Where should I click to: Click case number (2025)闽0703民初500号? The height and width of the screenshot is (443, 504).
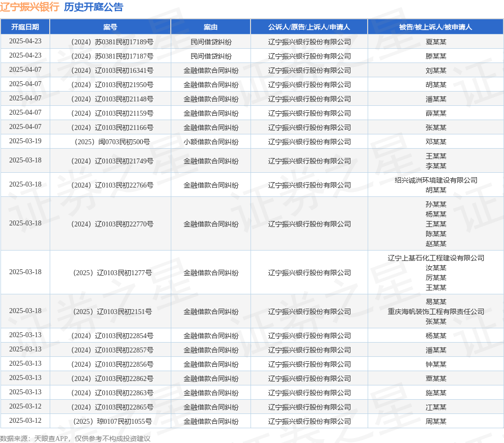[x=112, y=142]
